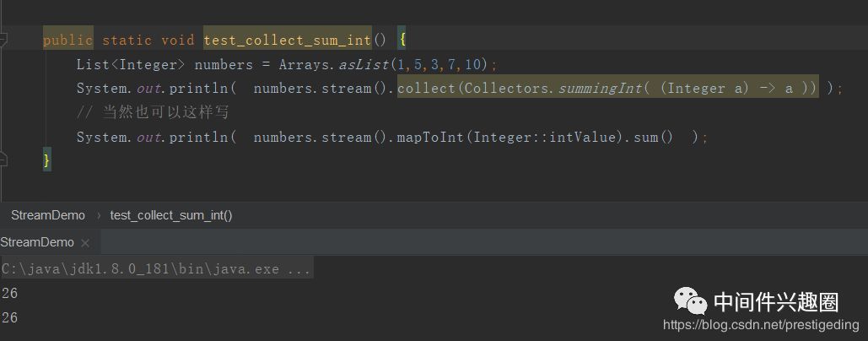Click the last 26 output line
This screenshot has width=868, height=341.
click(x=9, y=317)
